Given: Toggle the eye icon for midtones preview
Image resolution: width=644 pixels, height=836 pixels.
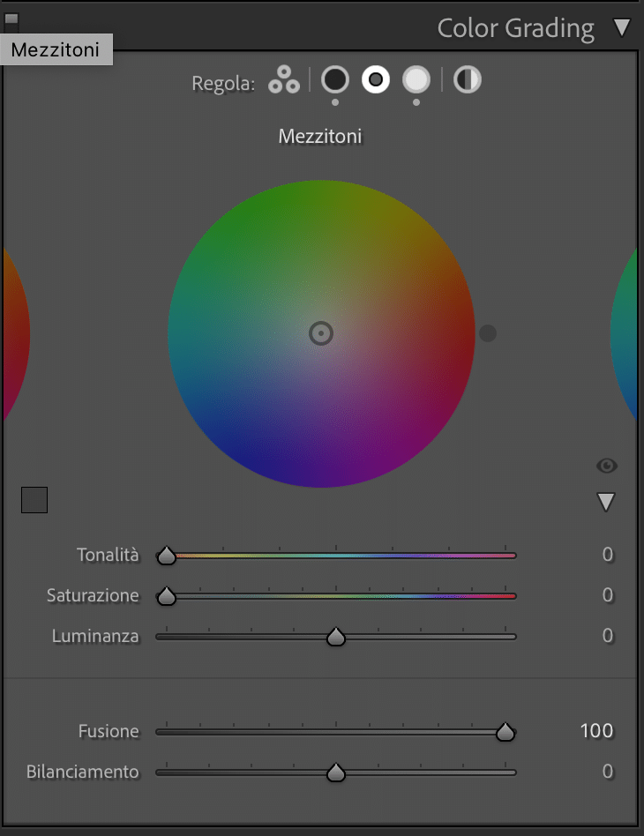Looking at the screenshot, I should pos(607,466).
